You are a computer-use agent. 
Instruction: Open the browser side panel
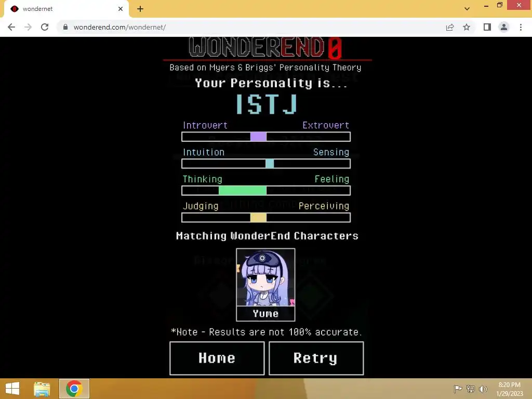tap(487, 27)
